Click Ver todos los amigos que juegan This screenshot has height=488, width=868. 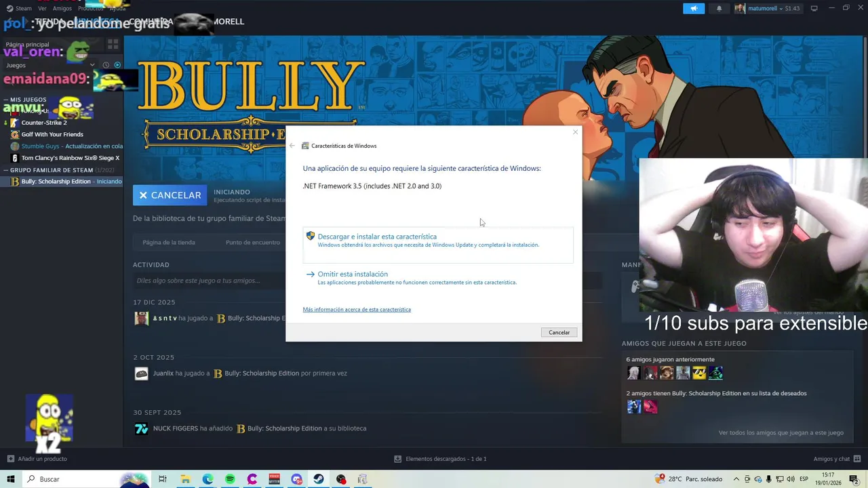pyautogui.click(x=781, y=432)
